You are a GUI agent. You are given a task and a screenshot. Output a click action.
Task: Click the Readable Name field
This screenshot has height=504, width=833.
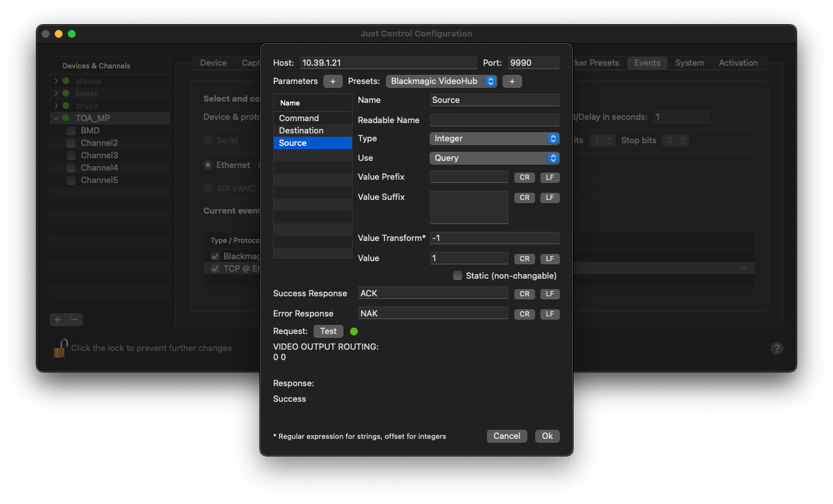(x=495, y=120)
